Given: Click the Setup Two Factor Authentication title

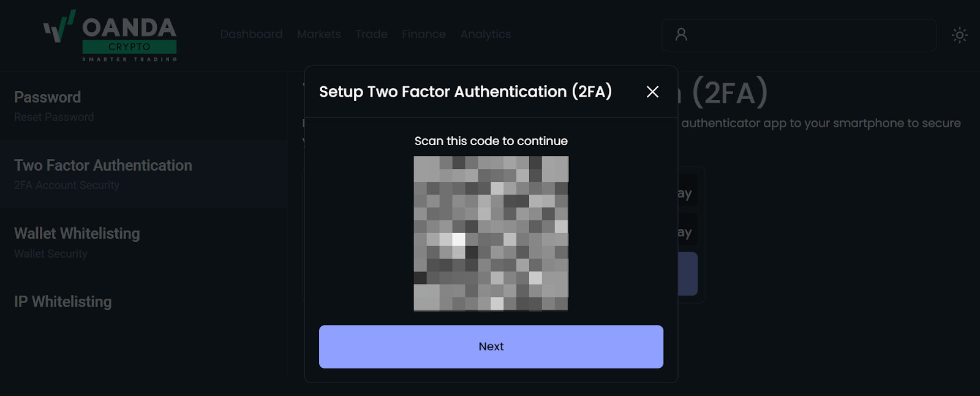Looking at the screenshot, I should click(464, 92).
